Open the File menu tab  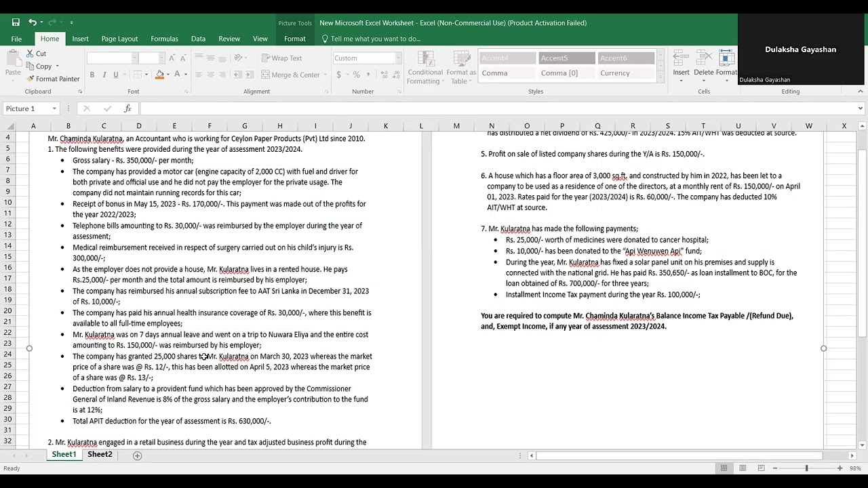16,39
